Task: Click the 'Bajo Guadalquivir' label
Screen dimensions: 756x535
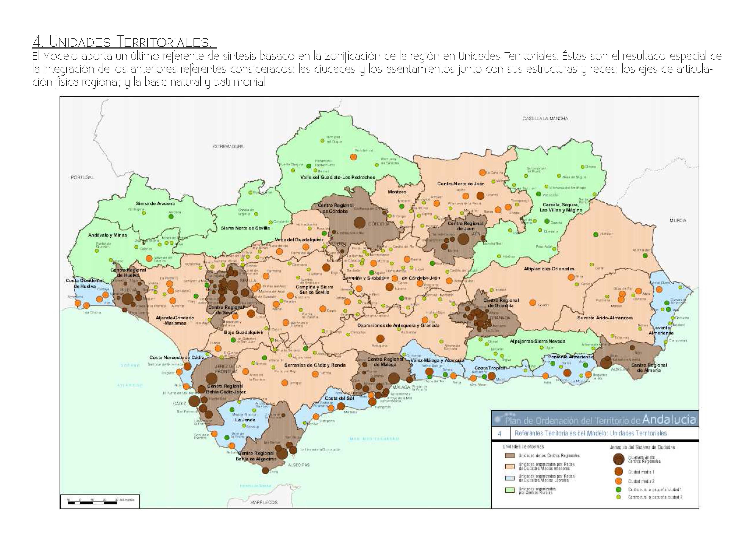Action: [x=244, y=332]
